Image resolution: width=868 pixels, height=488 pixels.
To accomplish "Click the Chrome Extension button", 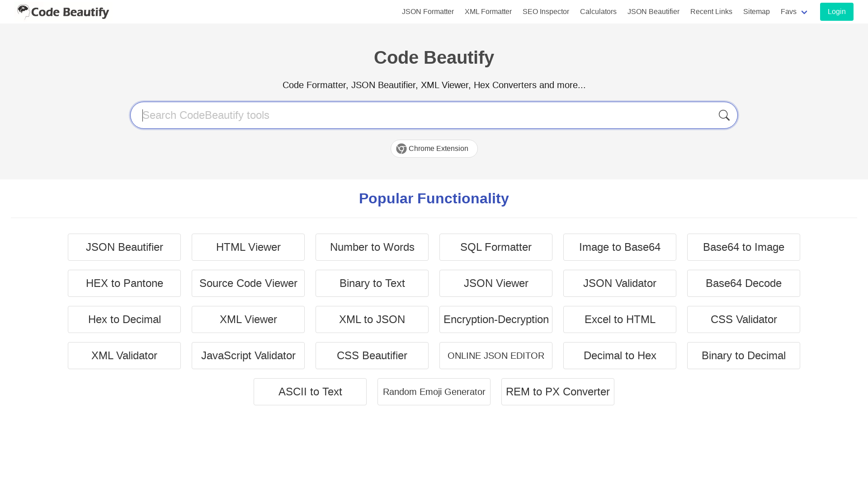I will (x=434, y=148).
